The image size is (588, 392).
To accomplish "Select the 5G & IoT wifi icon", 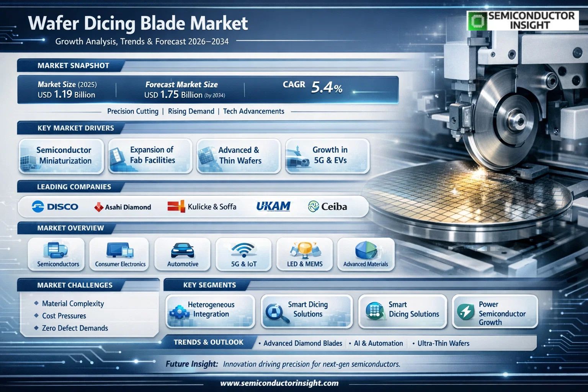I will (243, 251).
